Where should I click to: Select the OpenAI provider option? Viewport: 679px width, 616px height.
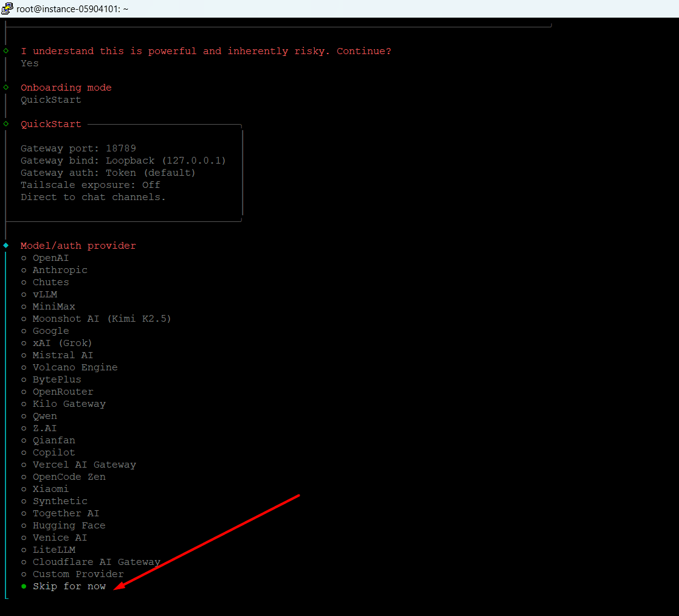pos(50,258)
